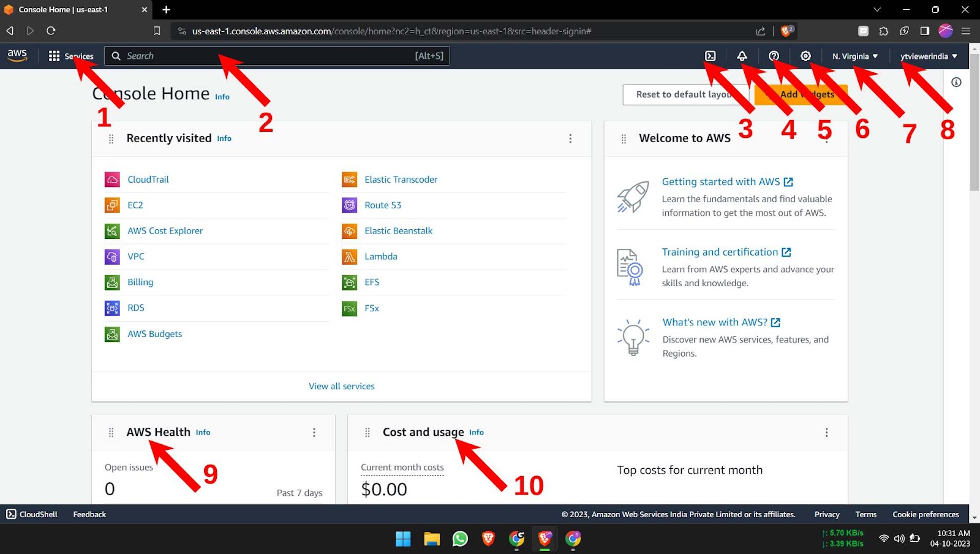Click the Lambda service icon
Screen dimensions: 980x554
(x=349, y=257)
